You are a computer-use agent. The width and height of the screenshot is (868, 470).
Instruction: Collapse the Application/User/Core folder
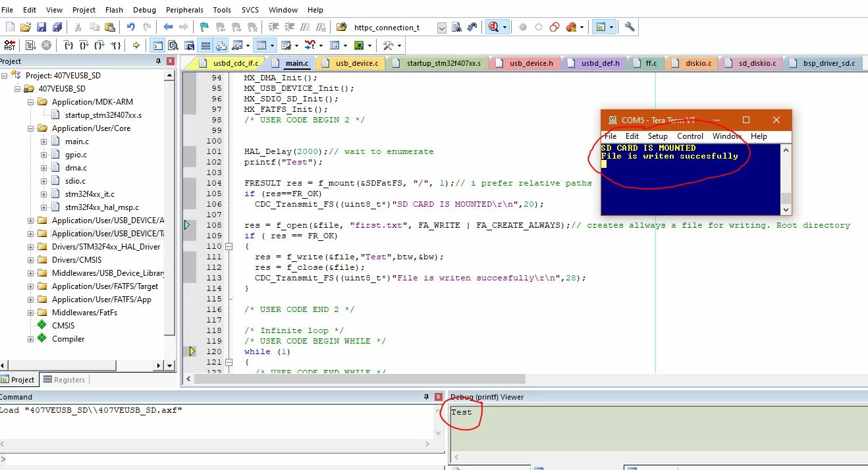tap(30, 128)
